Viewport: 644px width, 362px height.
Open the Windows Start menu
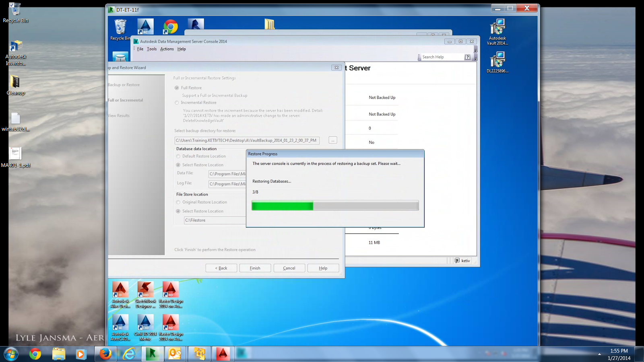[x=11, y=354]
